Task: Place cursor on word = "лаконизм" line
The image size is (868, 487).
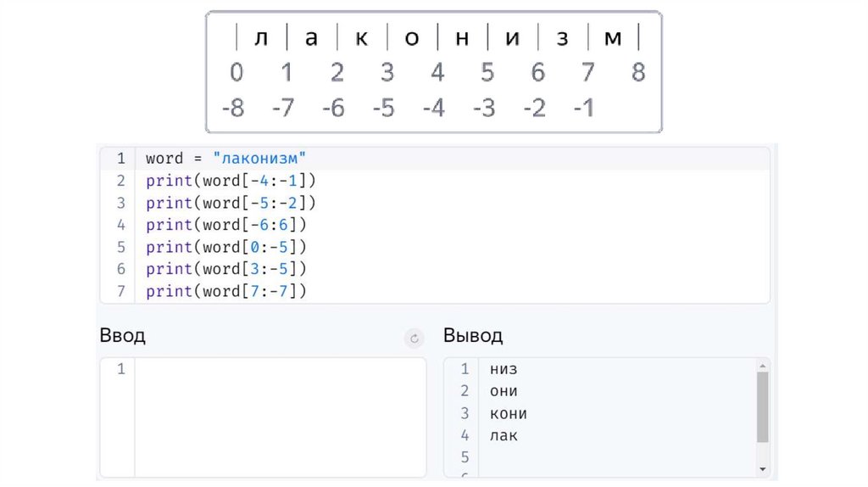Action: point(225,159)
